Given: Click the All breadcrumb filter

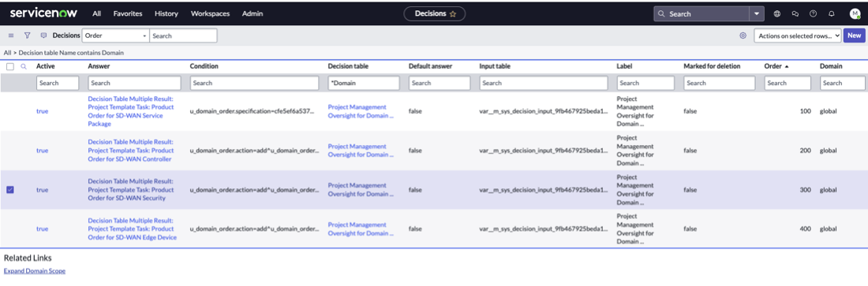Looking at the screenshot, I should coord(7,53).
